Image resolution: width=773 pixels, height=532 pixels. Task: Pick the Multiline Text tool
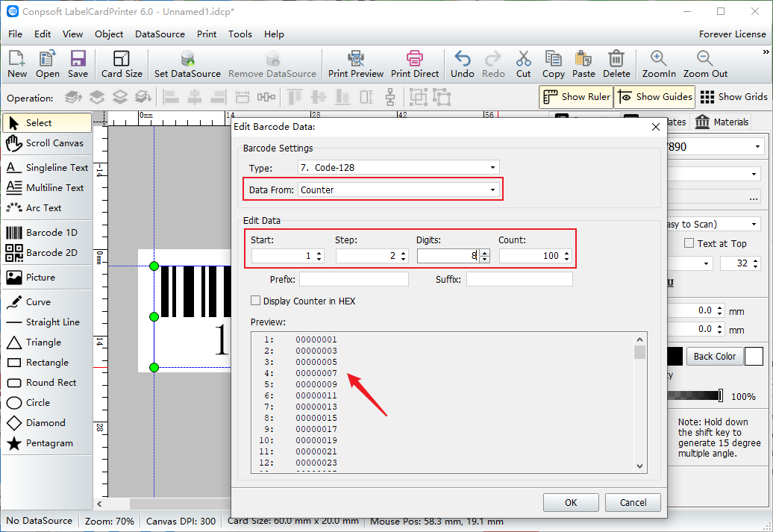click(47, 188)
